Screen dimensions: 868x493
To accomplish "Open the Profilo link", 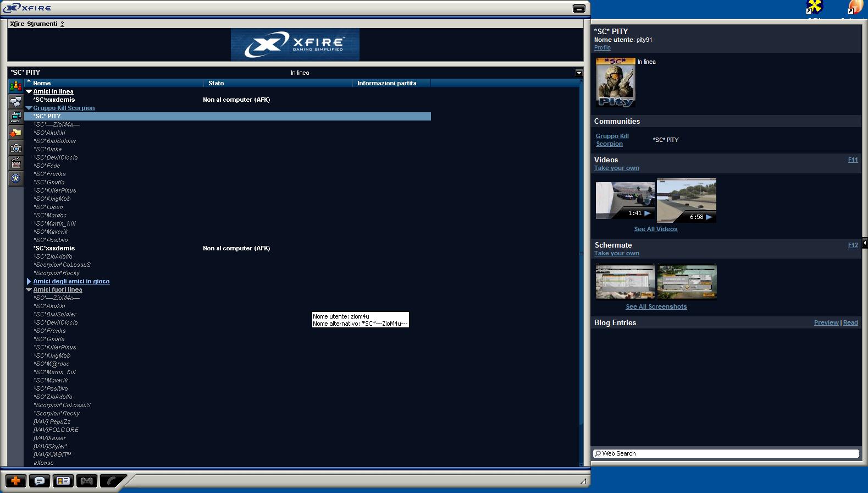I will pos(602,47).
